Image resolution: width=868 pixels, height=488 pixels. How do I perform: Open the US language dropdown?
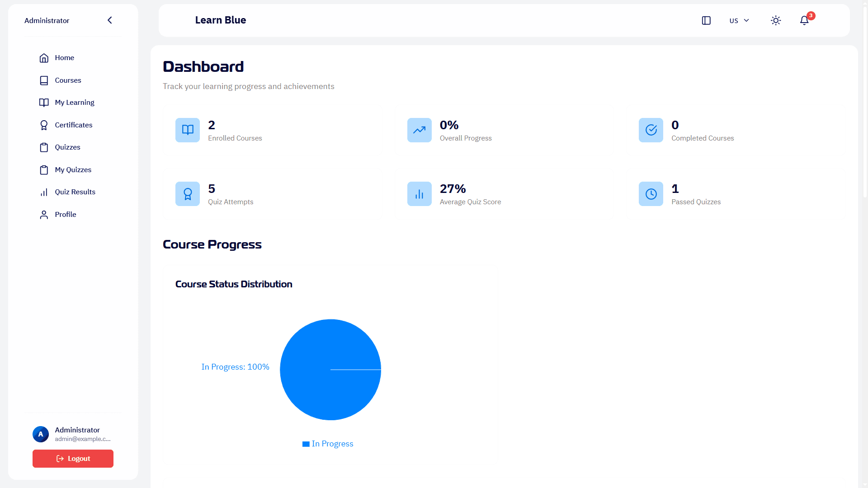(739, 20)
